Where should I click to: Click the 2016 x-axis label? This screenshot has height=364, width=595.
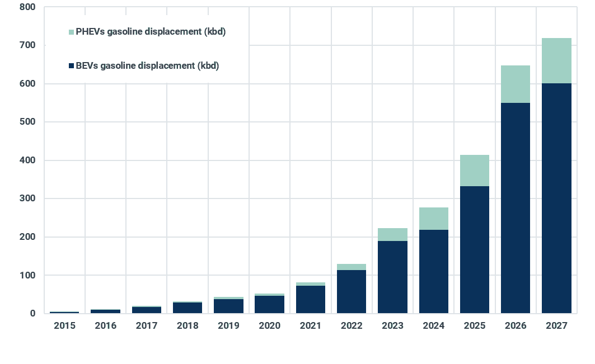click(x=105, y=326)
